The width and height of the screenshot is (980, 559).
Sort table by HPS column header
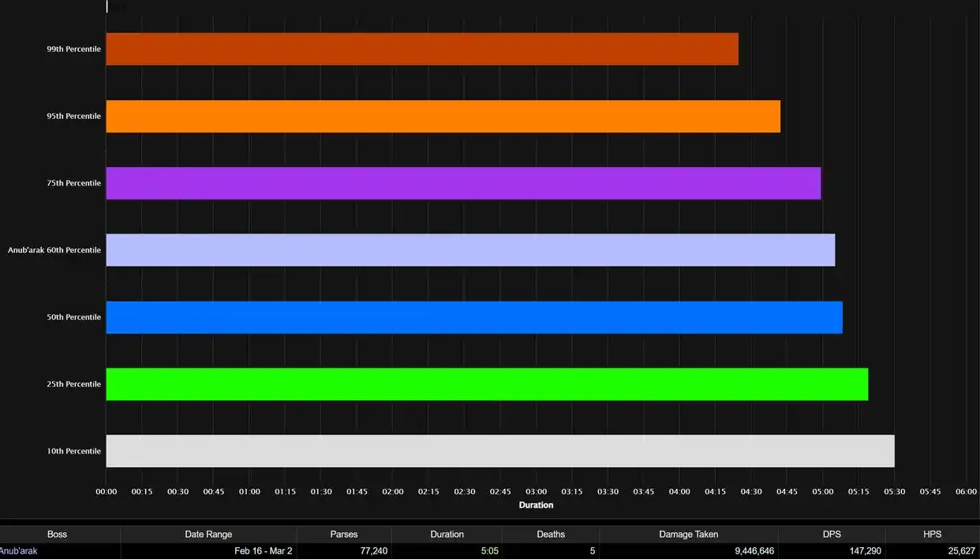click(933, 535)
